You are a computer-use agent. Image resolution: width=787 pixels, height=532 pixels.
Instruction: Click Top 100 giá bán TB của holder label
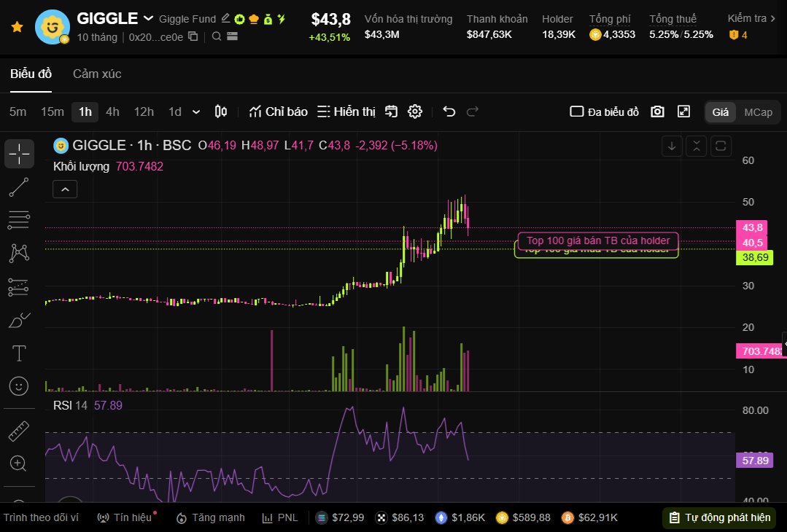pyautogui.click(x=598, y=240)
